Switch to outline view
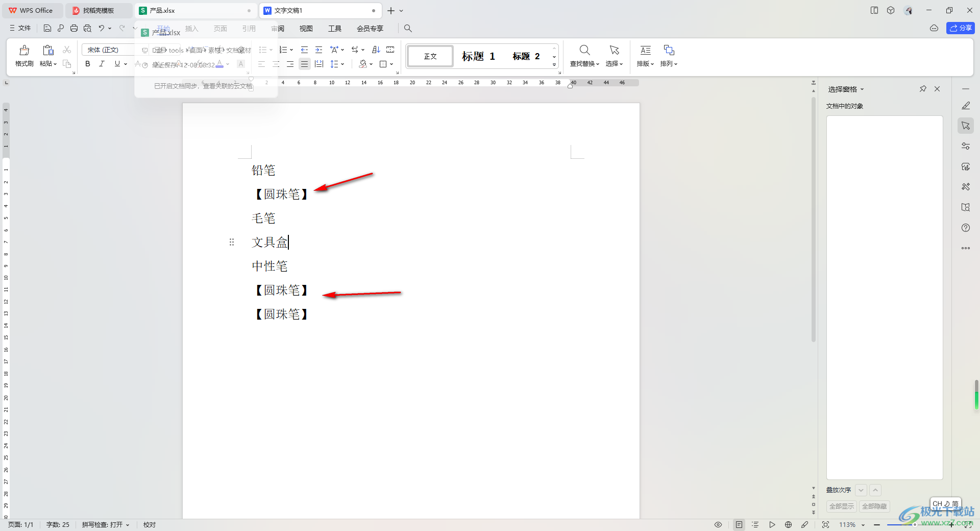The width and height of the screenshot is (980, 531). click(755, 525)
